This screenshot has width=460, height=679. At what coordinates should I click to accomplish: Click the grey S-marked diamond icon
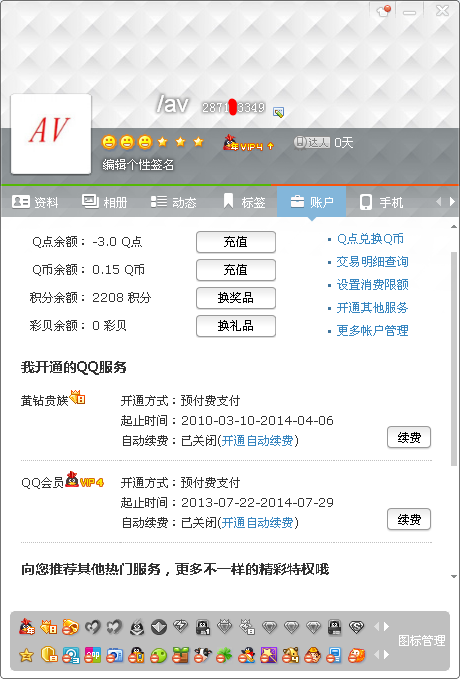pos(356,627)
